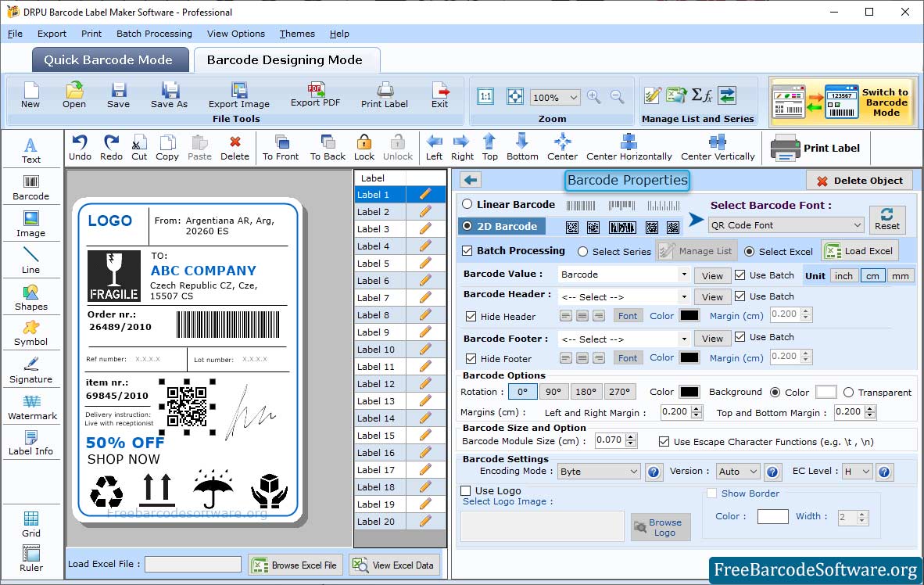Bring the object To Front

281,148
